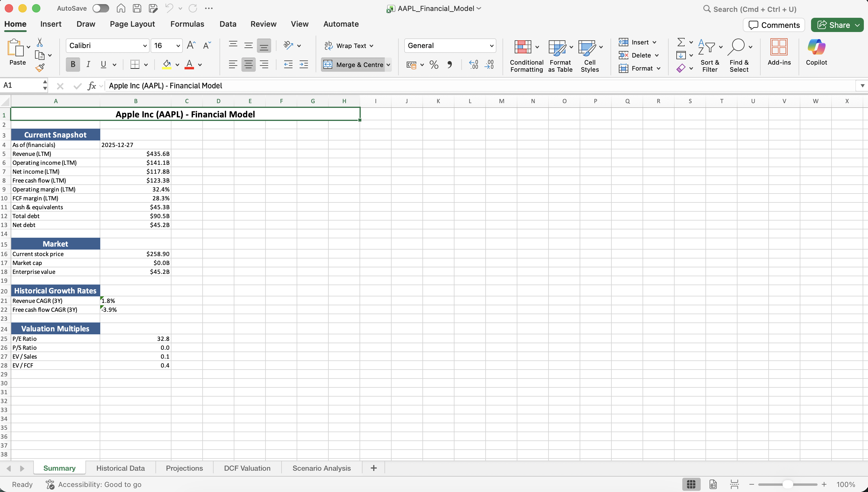Click the Format Painter brush icon
868x492 pixels.
[x=40, y=68]
